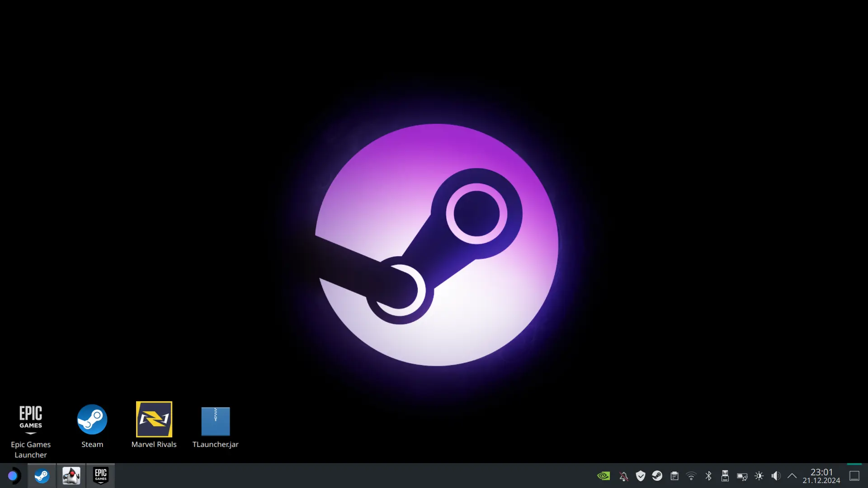Open the calendar from the 23:01 clock

[x=821, y=476]
